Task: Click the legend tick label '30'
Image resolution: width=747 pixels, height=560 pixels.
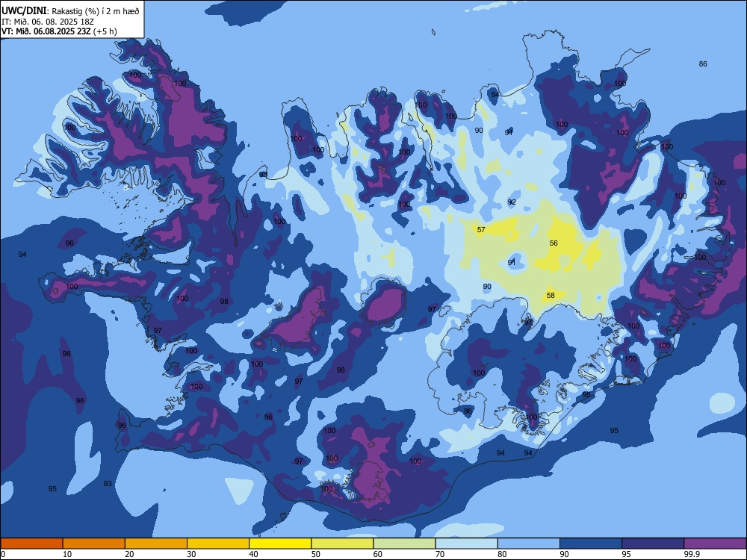Action: (x=191, y=554)
